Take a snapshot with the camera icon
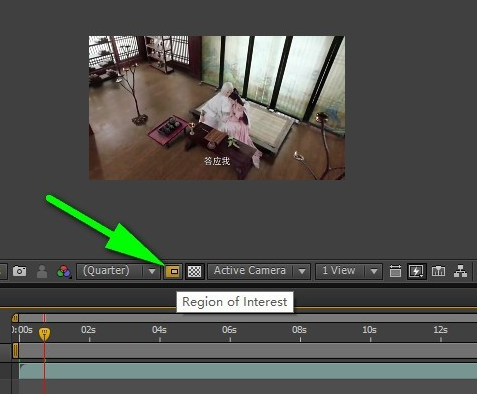The height and width of the screenshot is (394, 477). (19, 271)
